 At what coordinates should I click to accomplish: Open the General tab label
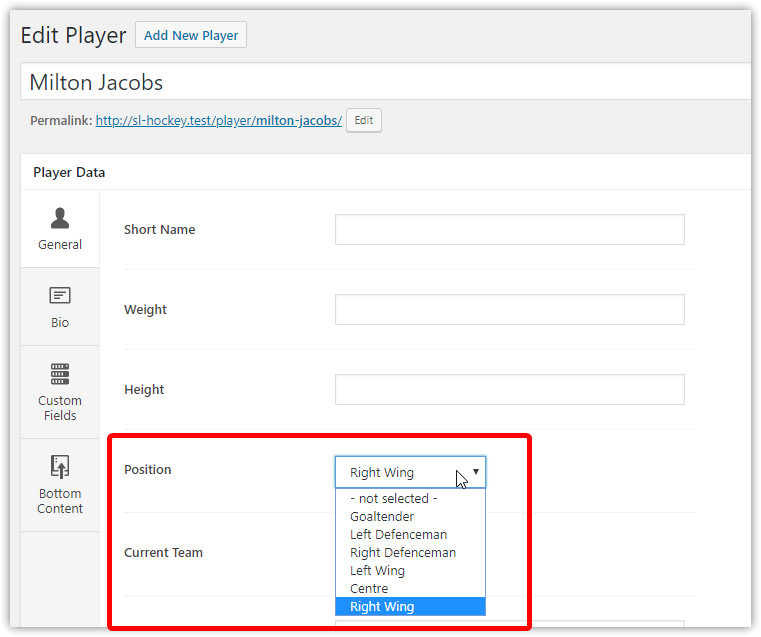60,245
